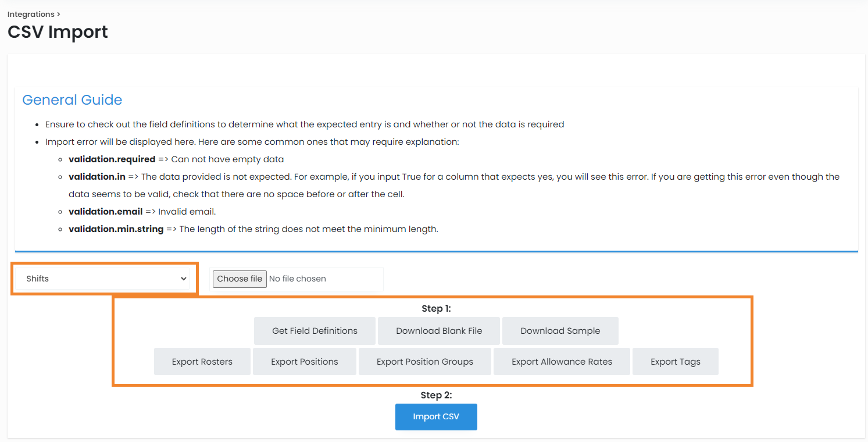
Task: Hit the Export Tags button
Action: 675,362
